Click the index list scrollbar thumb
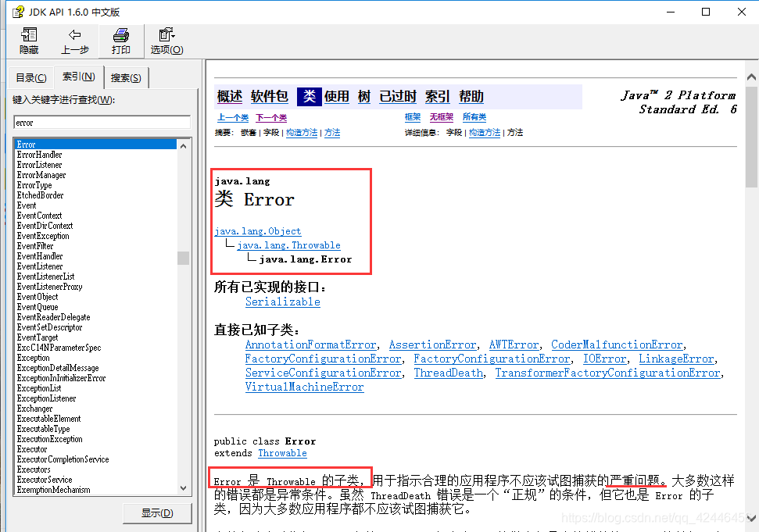The image size is (759, 532). pos(183,258)
